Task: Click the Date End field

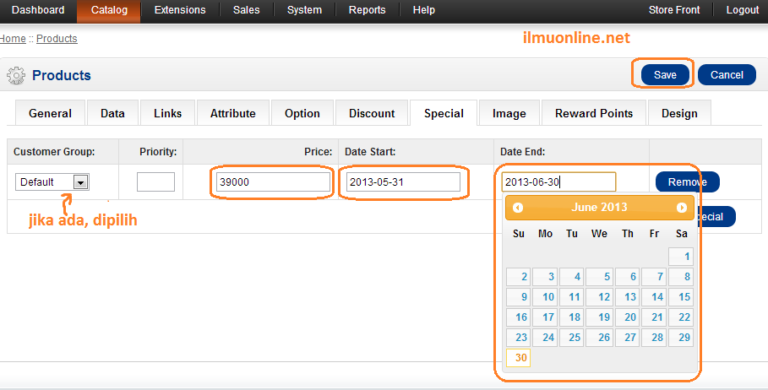Action: click(558, 182)
